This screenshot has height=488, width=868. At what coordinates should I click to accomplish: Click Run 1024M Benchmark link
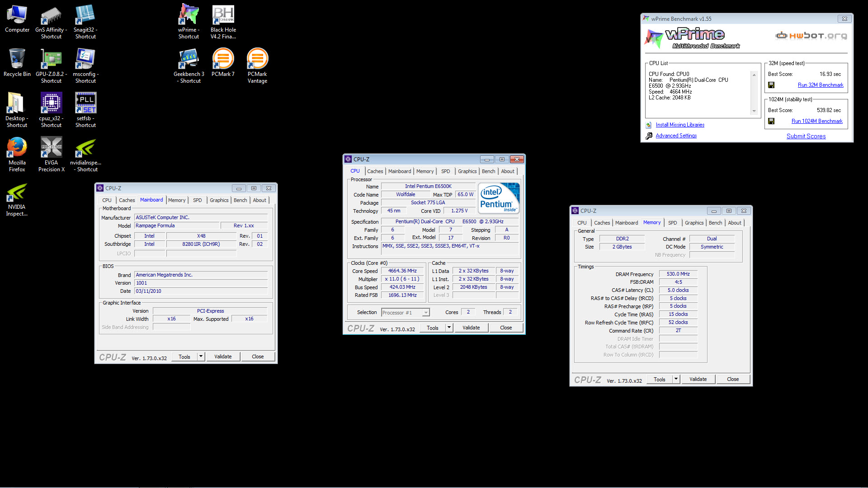817,121
